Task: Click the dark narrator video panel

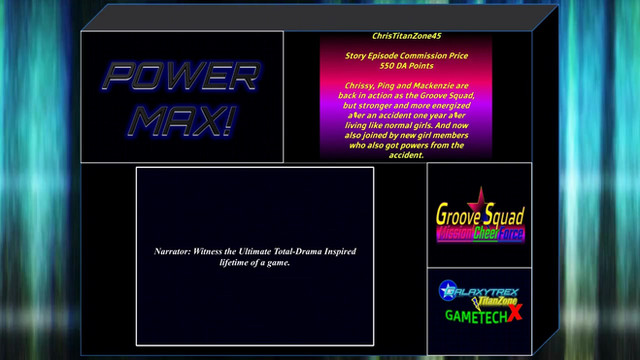Action: point(255,256)
